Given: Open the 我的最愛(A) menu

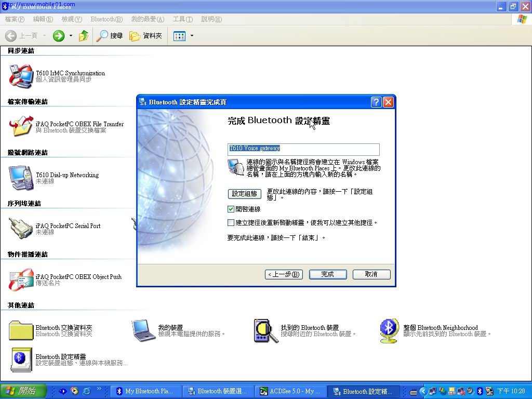Looking at the screenshot, I should (x=148, y=19).
